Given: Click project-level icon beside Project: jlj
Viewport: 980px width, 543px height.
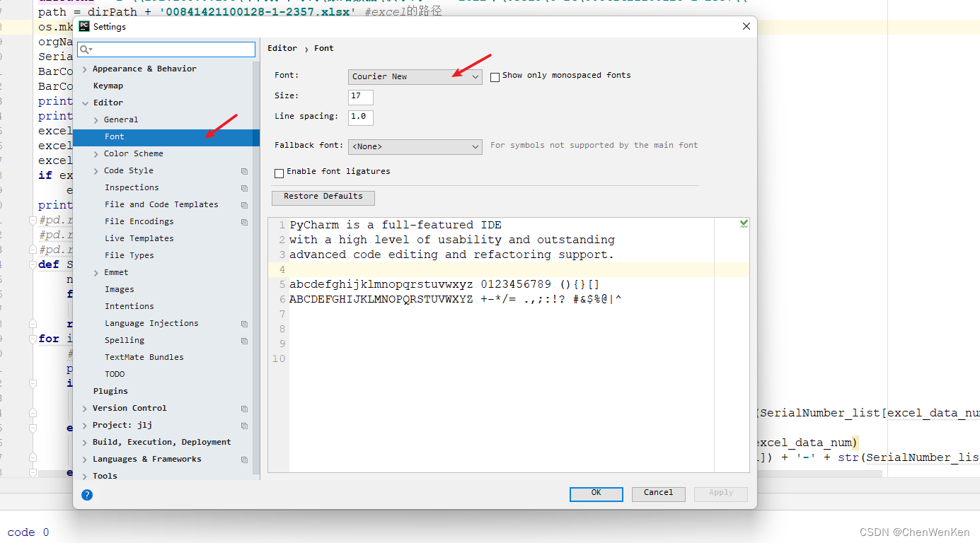Looking at the screenshot, I should [x=244, y=426].
